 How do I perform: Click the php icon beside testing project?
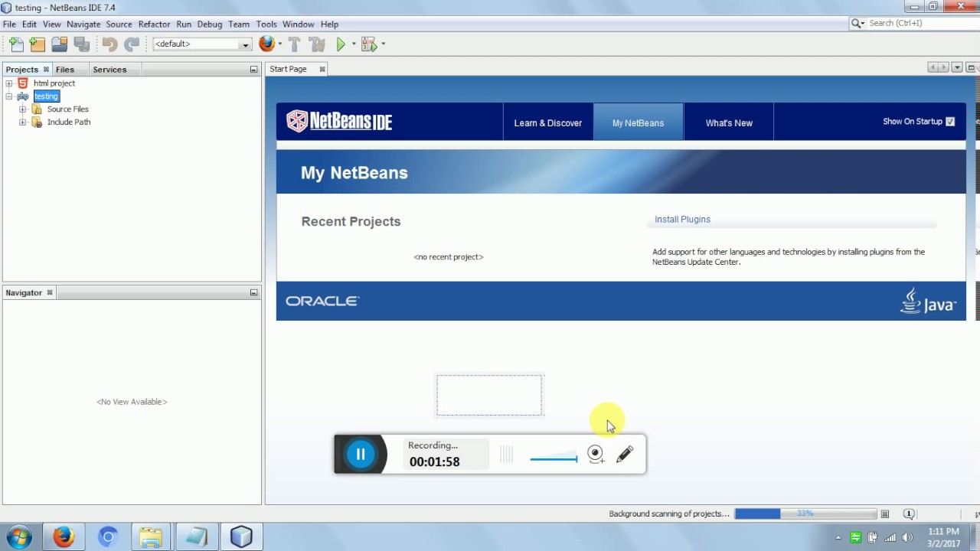[23, 96]
